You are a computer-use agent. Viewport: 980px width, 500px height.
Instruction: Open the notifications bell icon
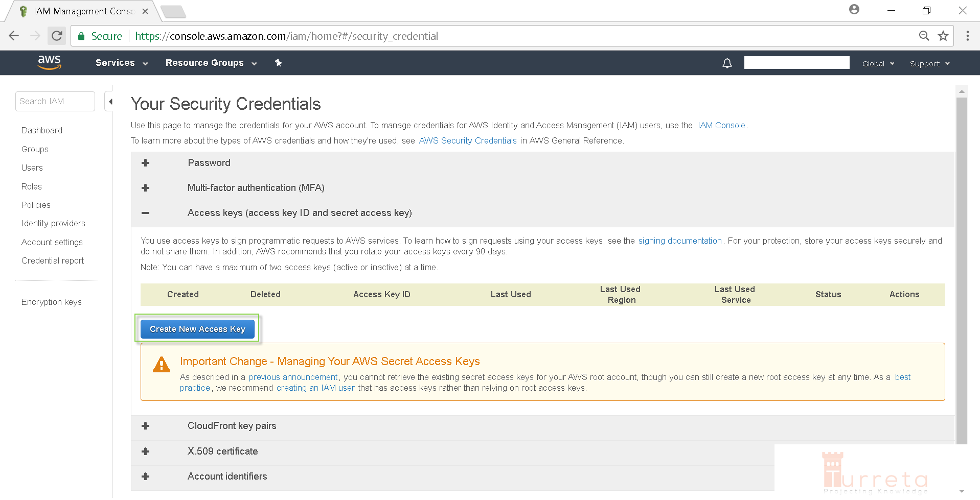point(727,63)
